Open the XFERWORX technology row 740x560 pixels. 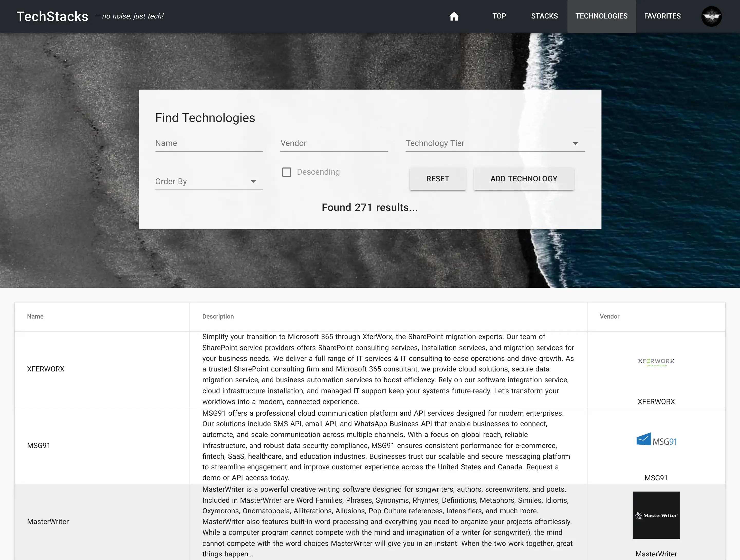click(46, 369)
